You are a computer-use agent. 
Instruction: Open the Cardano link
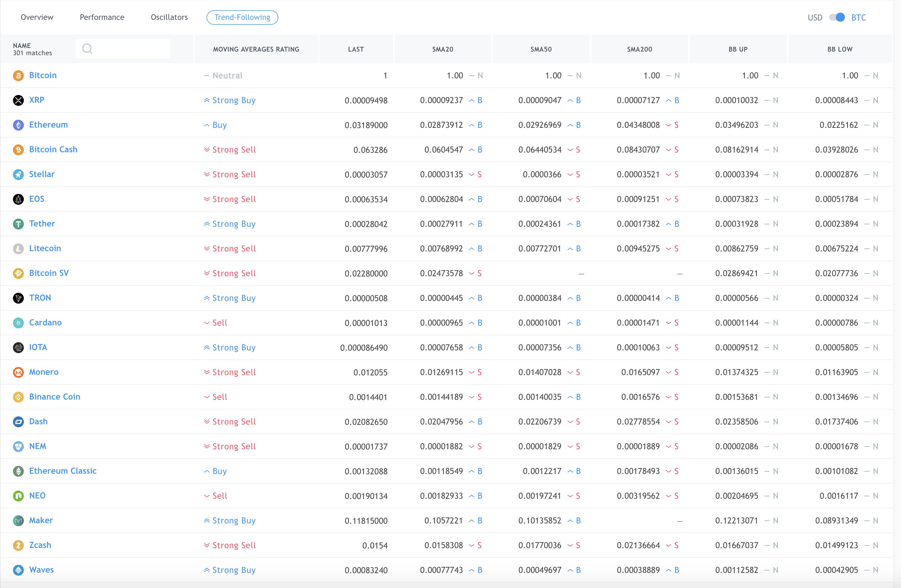[x=46, y=323]
